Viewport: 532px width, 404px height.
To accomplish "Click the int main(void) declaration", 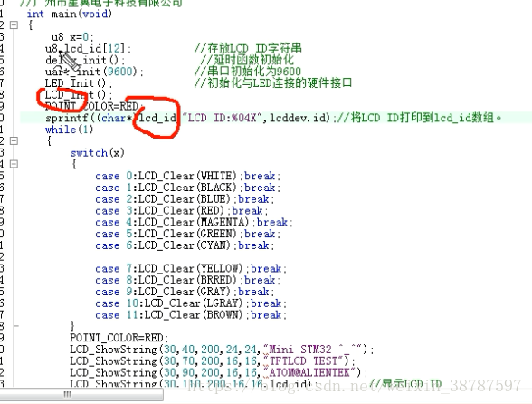I will [69, 14].
